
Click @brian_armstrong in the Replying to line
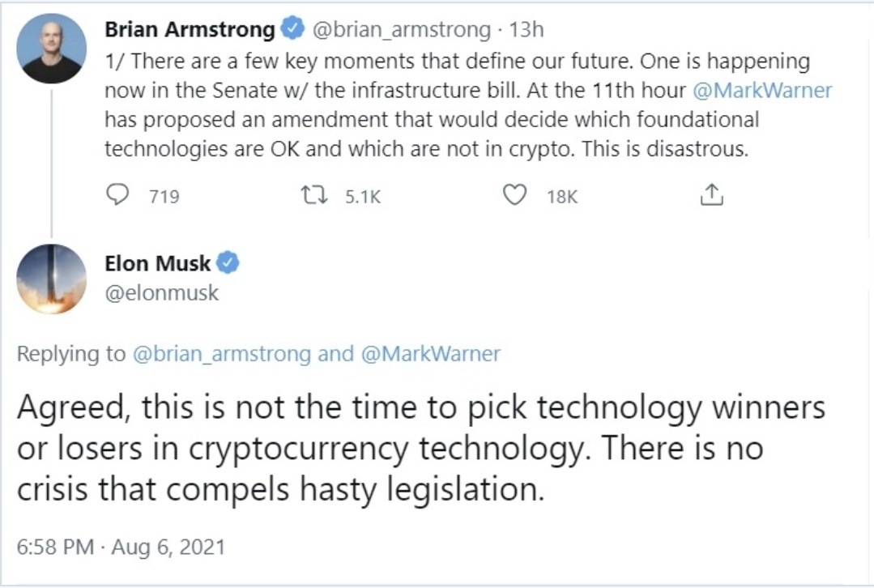pyautogui.click(x=221, y=354)
